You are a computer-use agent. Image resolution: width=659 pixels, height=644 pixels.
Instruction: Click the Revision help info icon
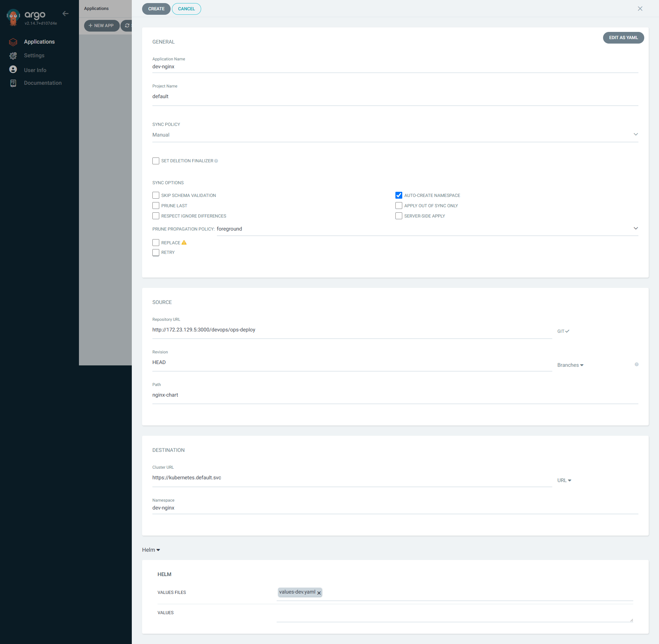(x=636, y=364)
